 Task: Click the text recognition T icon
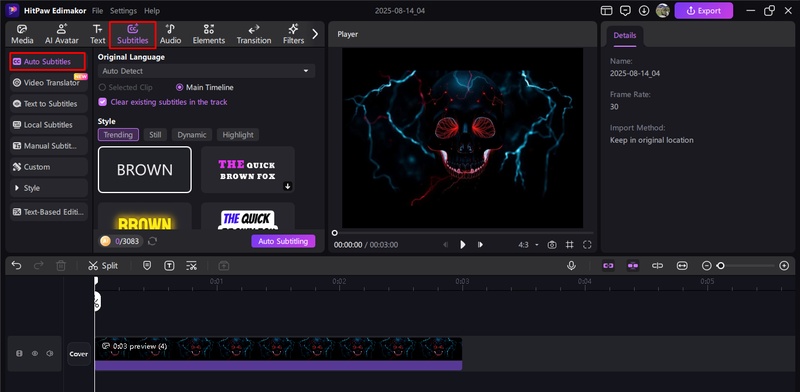click(169, 265)
